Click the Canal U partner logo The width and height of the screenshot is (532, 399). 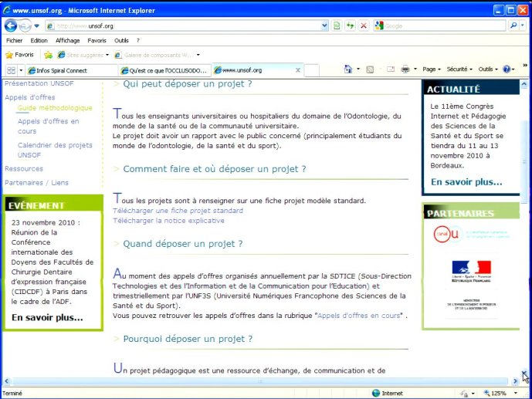pos(472,234)
